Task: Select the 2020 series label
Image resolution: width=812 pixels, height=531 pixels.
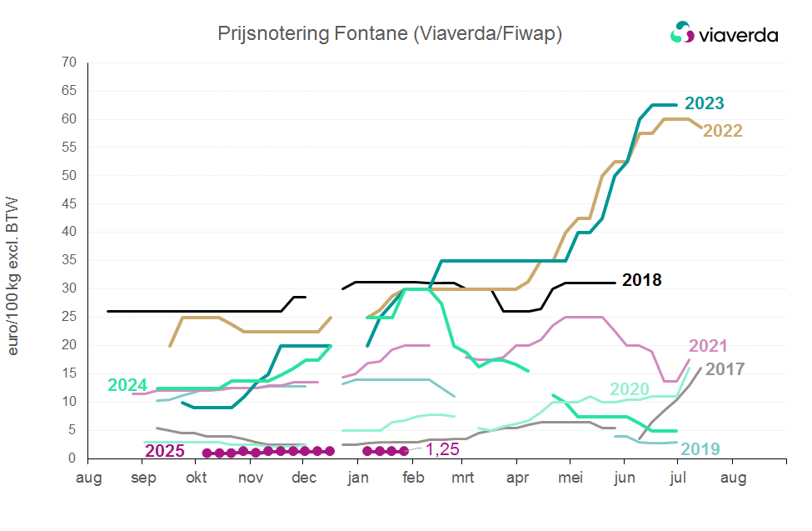Action: tap(630, 389)
